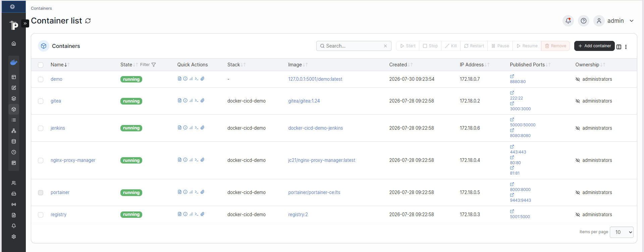View logs for the demo container
This screenshot has height=252, width=644.
pyautogui.click(x=179, y=79)
